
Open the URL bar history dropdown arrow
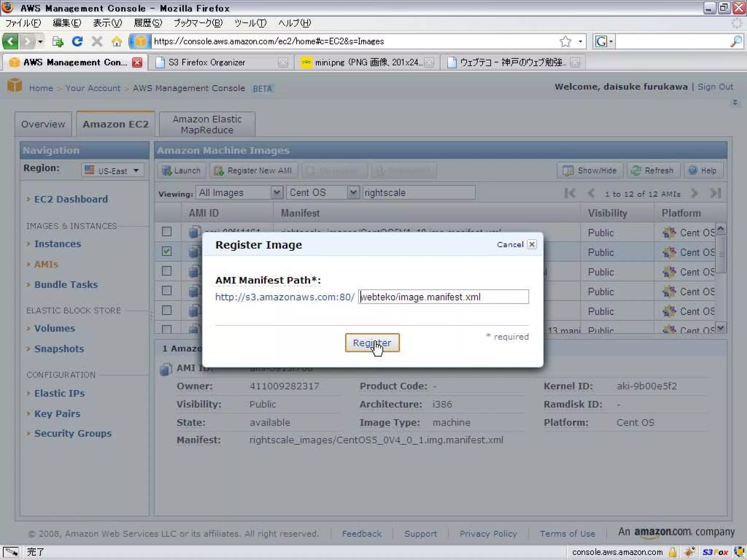pyautogui.click(x=580, y=41)
